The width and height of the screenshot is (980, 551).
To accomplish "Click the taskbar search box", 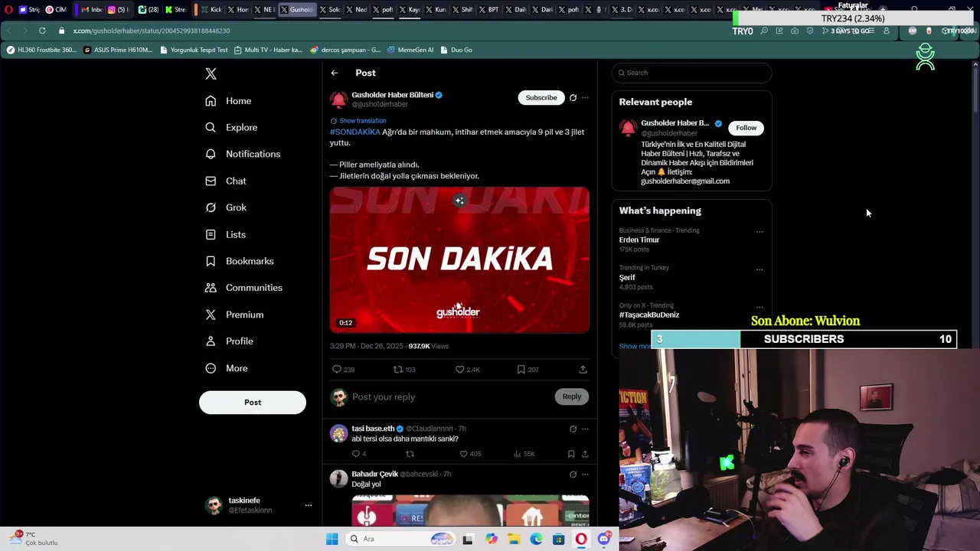I will pos(400,540).
